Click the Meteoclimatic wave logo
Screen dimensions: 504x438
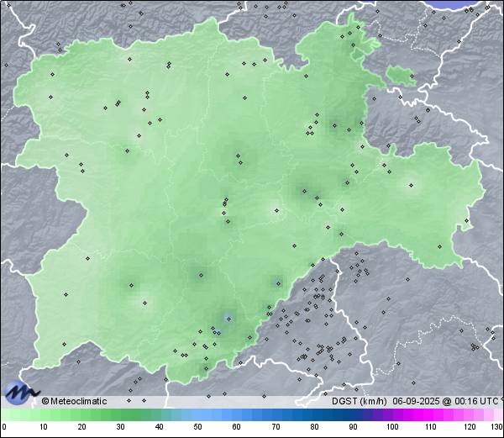[21, 393]
